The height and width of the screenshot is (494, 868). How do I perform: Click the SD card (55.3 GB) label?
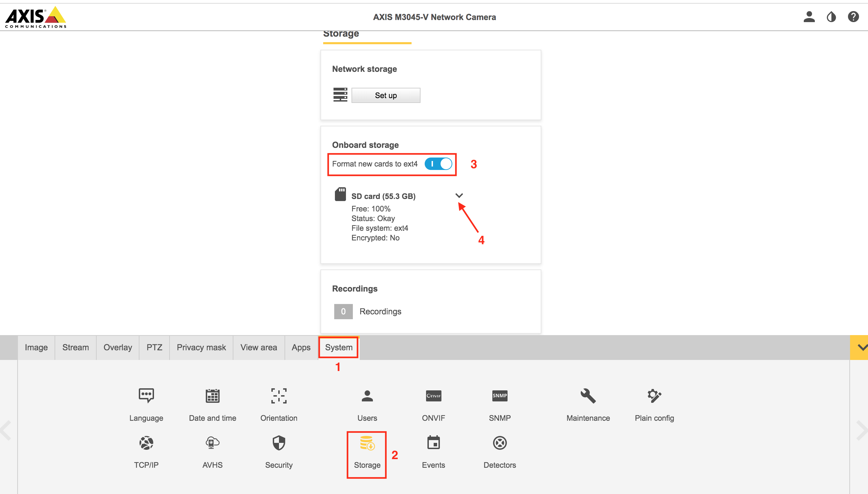[383, 196]
